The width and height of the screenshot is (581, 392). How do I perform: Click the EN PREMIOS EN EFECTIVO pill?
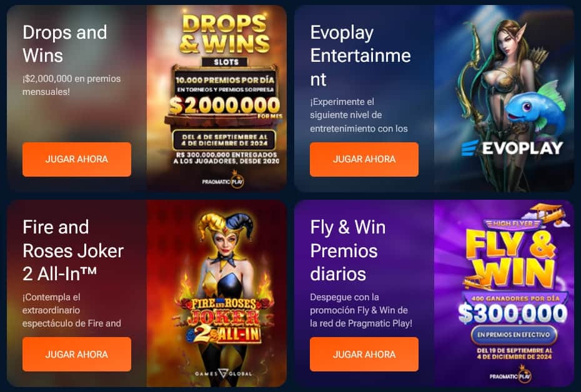tap(514, 335)
